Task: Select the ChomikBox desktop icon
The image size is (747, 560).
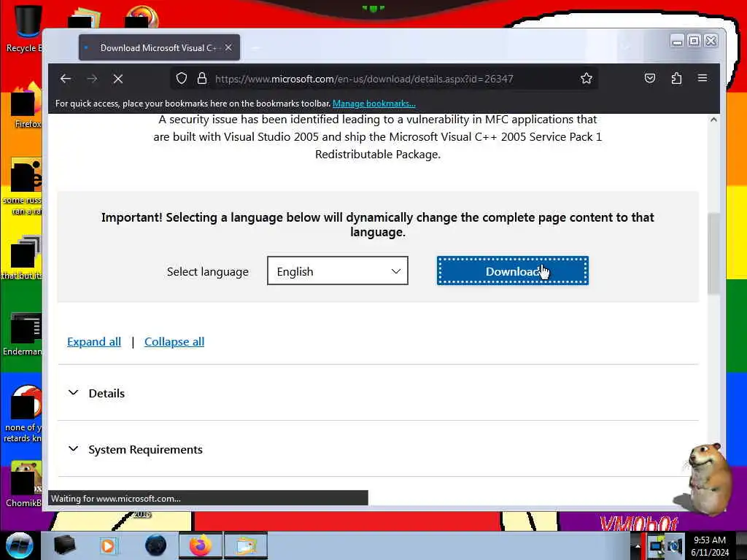Action: click(x=23, y=484)
